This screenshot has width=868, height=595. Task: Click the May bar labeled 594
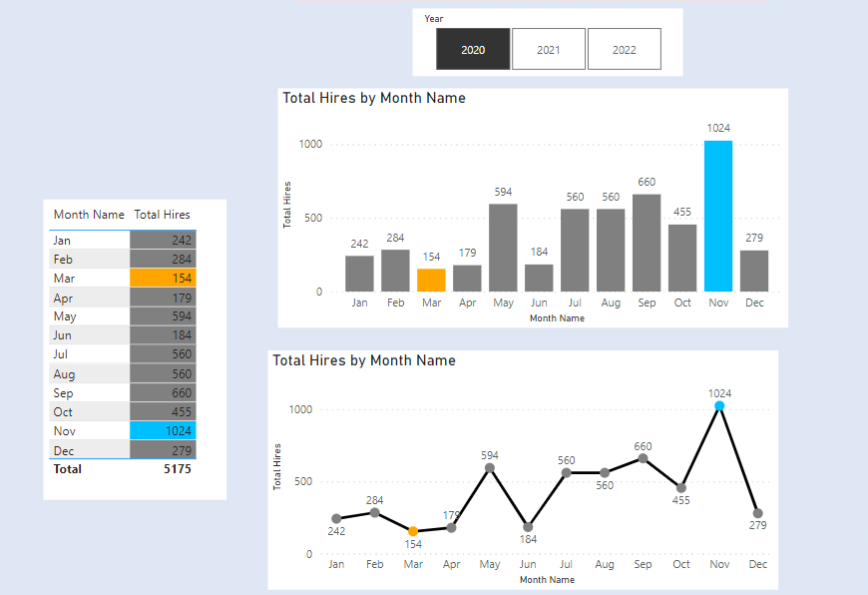pyautogui.click(x=503, y=248)
